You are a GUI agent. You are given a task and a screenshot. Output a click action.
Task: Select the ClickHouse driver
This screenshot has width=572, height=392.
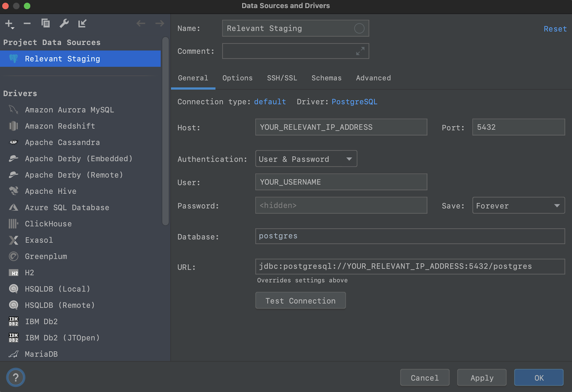tap(80, 224)
